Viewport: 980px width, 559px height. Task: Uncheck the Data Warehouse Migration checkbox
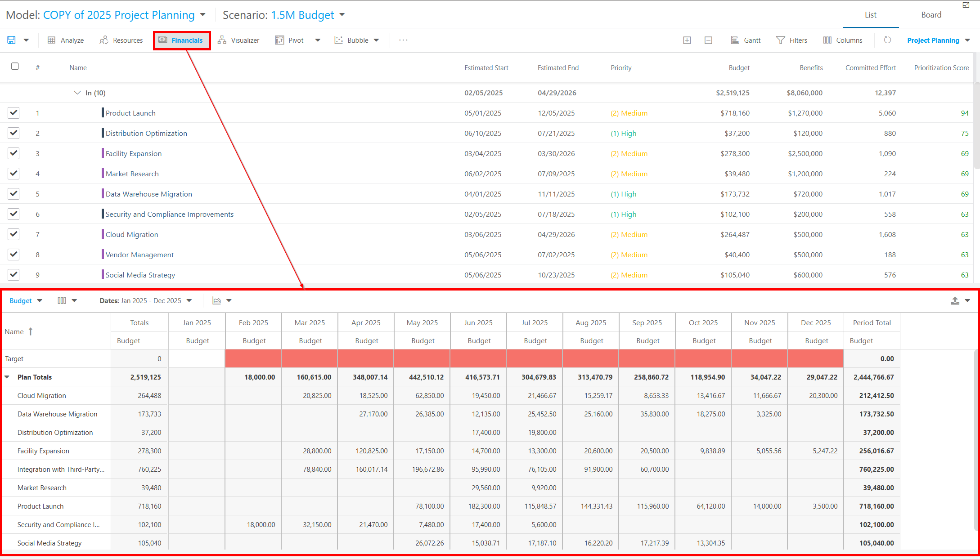pyautogui.click(x=13, y=193)
